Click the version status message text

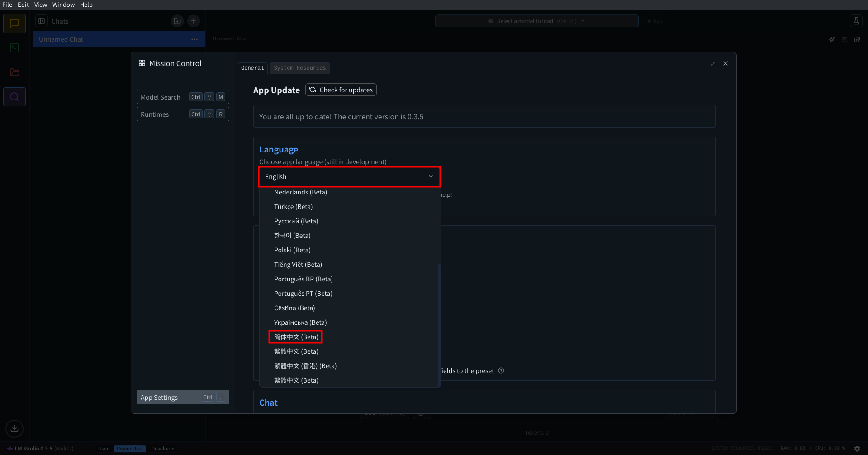tap(341, 117)
